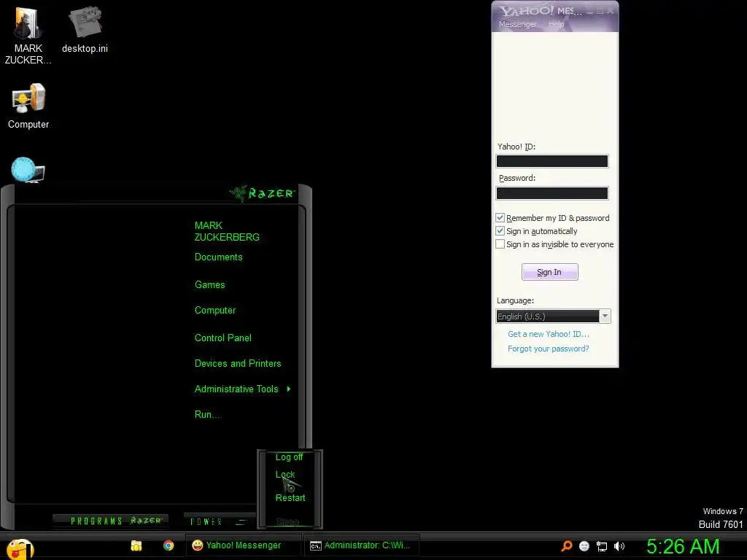
Task: Choose Restart in power menu
Action: 290,497
